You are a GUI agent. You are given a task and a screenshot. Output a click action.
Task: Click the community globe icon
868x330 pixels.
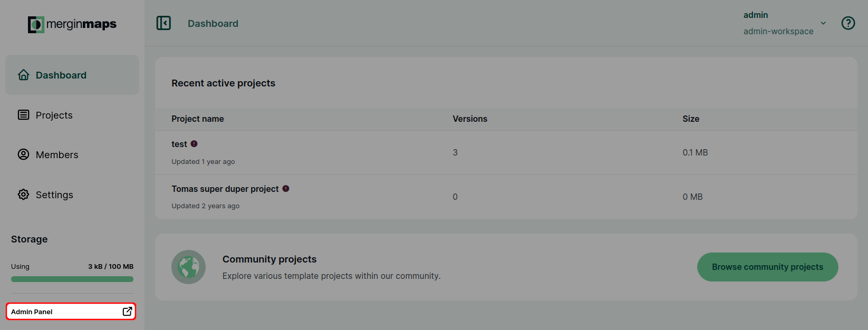[x=188, y=267]
